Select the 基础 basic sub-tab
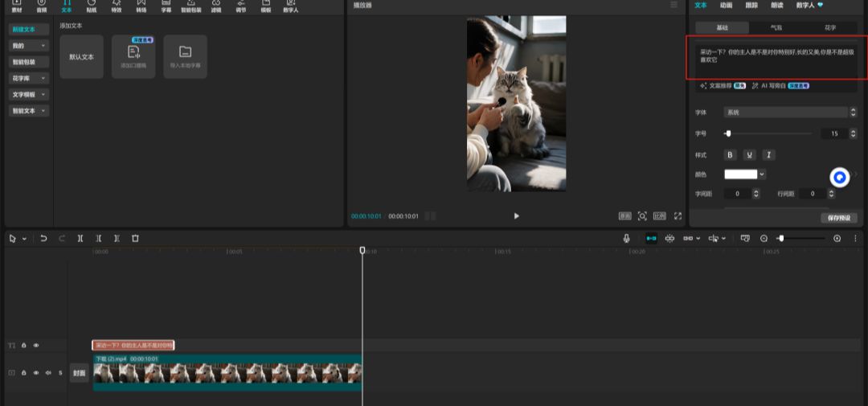This screenshot has width=868, height=406. 722,27
